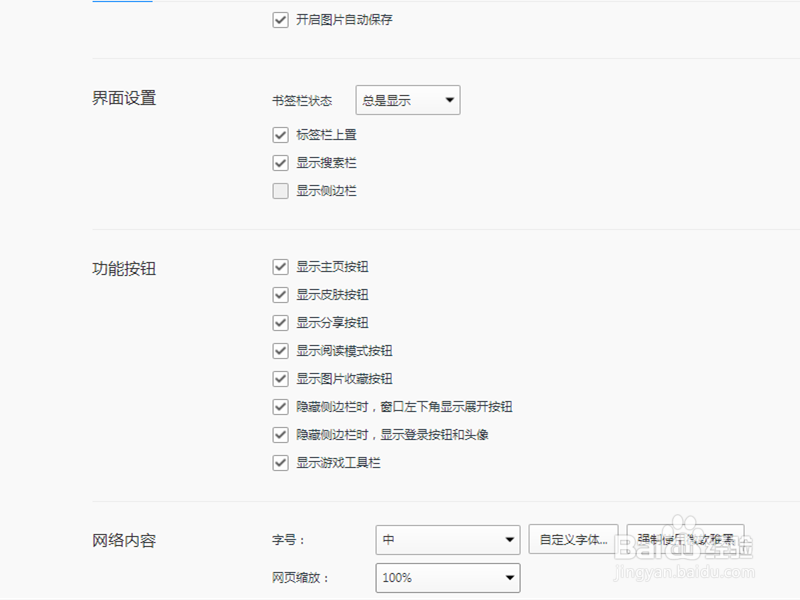Click the 界面设置 section heading
Viewport: 800px width, 600px height.
coord(122,98)
